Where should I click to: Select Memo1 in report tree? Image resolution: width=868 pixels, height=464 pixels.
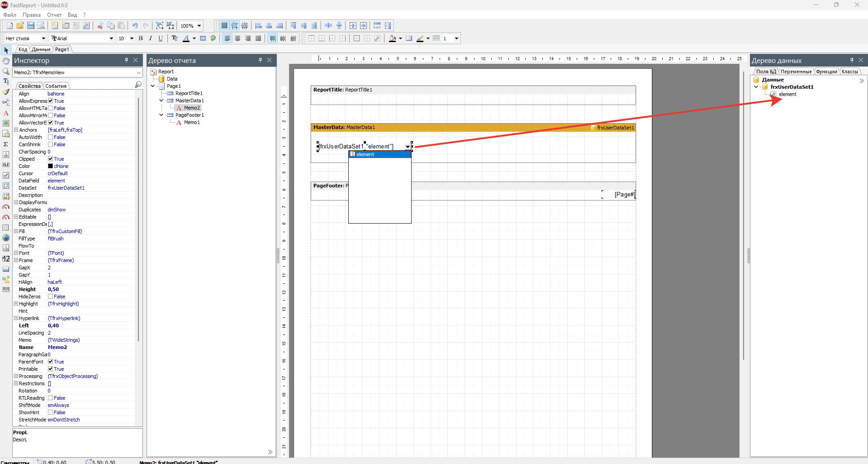click(192, 122)
